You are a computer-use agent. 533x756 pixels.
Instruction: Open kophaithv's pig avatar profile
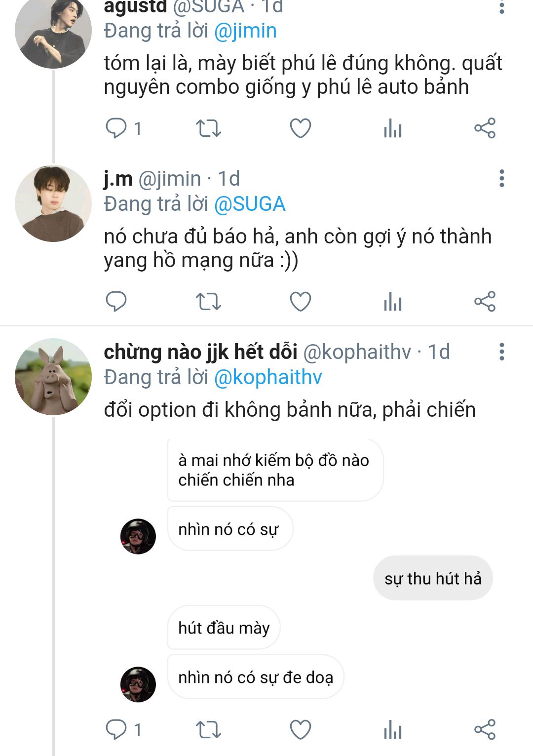(x=53, y=377)
